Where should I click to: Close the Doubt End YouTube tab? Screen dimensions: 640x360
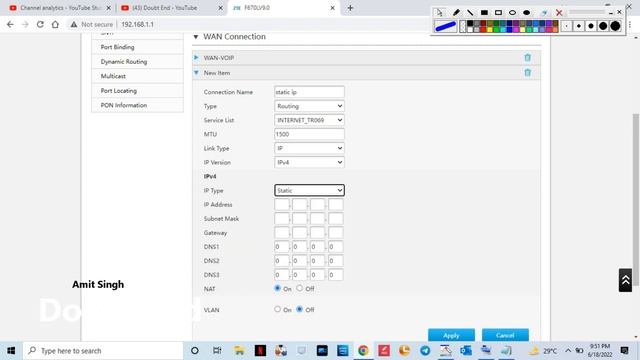220,8
